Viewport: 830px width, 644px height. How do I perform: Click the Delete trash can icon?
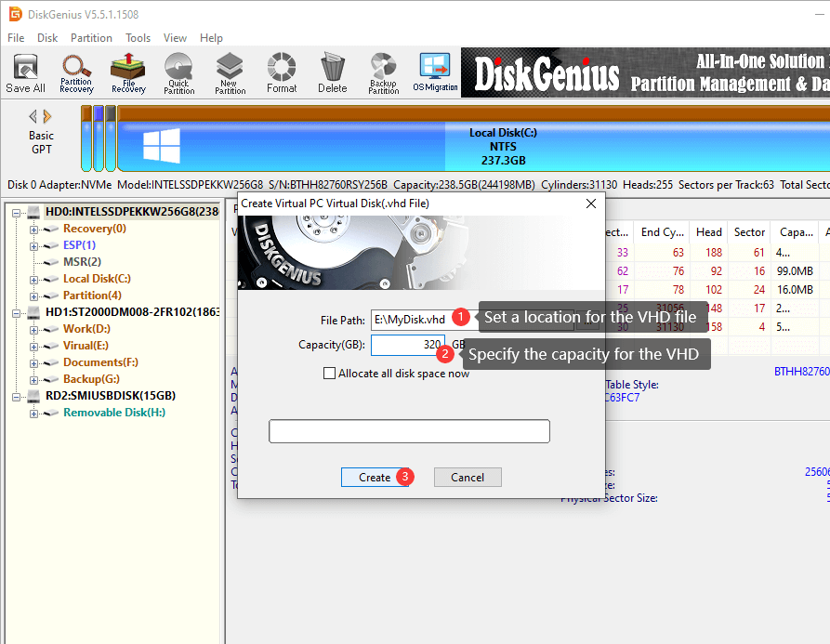(333, 73)
